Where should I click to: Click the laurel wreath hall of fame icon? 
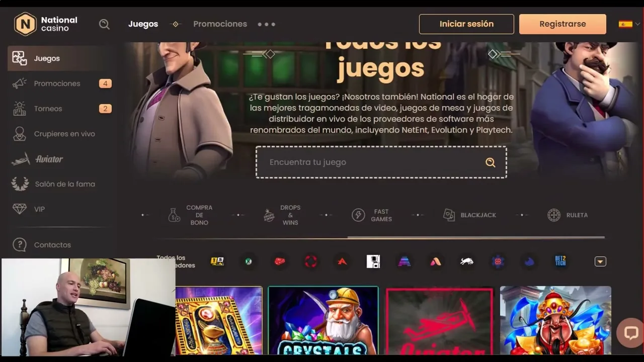20,184
